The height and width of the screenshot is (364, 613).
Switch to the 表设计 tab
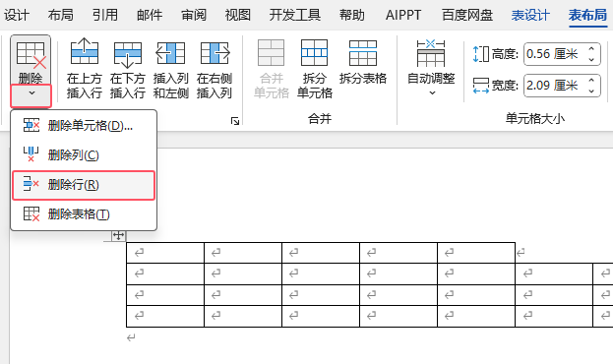(530, 15)
